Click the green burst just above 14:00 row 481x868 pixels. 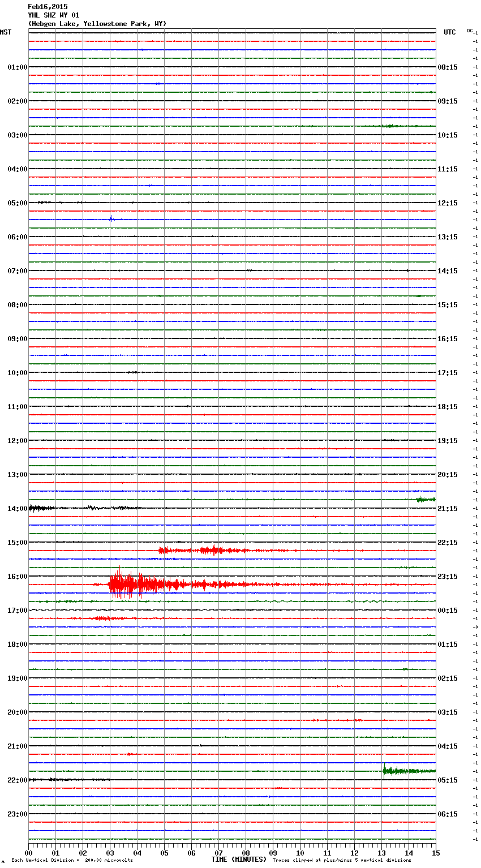pyautogui.click(x=426, y=499)
